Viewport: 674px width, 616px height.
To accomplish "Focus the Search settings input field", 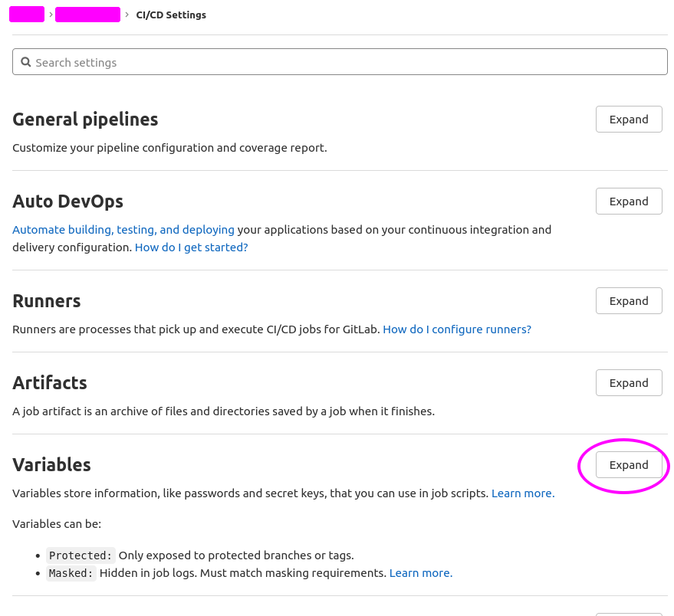I will [345, 62].
